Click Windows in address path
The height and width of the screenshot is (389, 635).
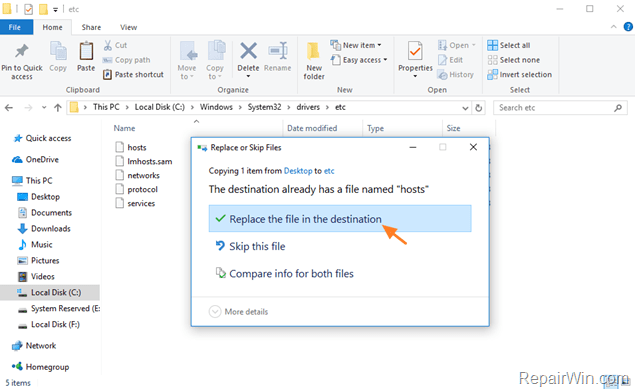tap(216, 107)
